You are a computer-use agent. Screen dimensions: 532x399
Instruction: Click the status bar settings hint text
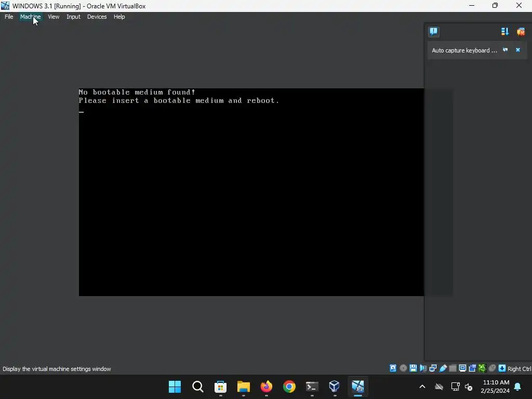click(x=57, y=369)
